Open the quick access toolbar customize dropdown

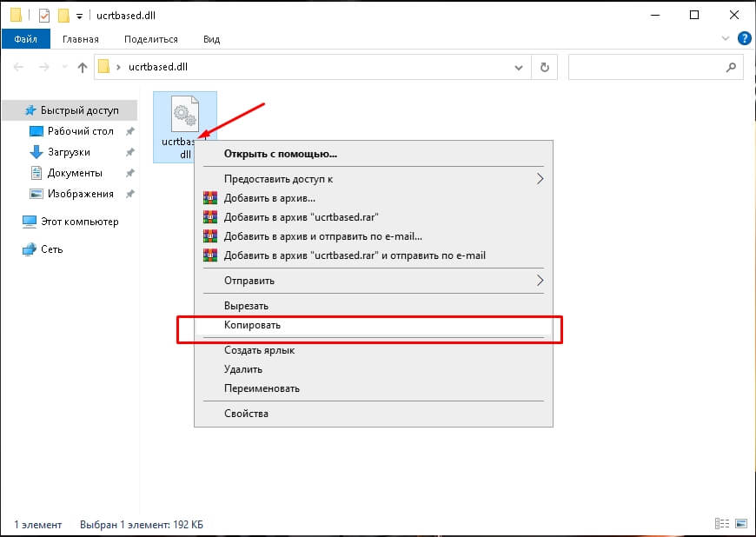click(80, 17)
